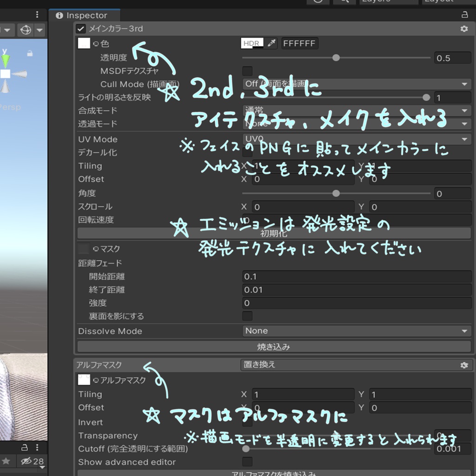The height and width of the screenshot is (476, 476).
Task: Click the bottom panel lock icon
Action: click(x=25, y=448)
